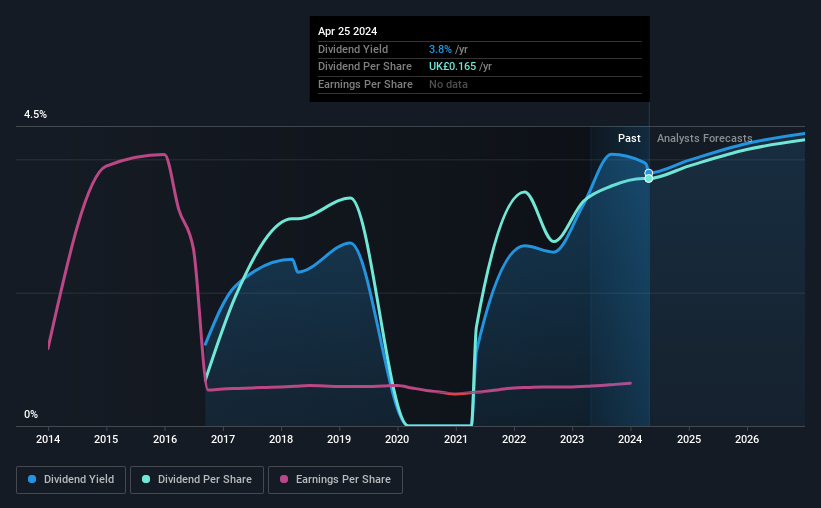
Task: Click the 'Earnings Per Share' tooltip row label
Action: 365,84
